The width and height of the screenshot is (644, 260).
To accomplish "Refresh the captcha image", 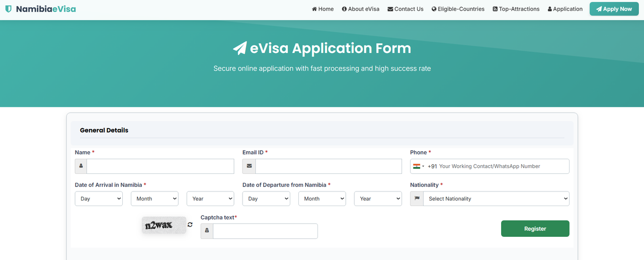I will pyautogui.click(x=190, y=225).
